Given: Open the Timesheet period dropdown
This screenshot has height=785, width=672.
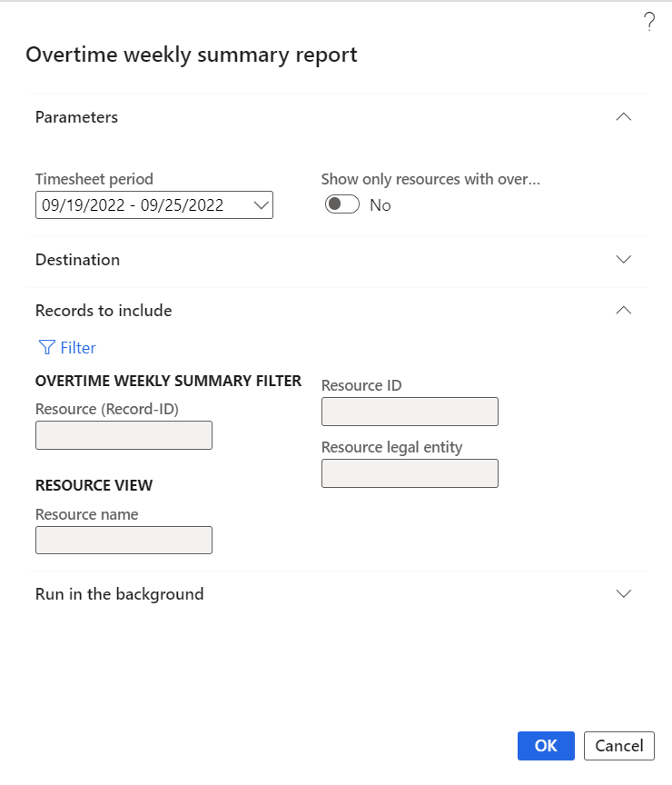Looking at the screenshot, I should point(262,205).
